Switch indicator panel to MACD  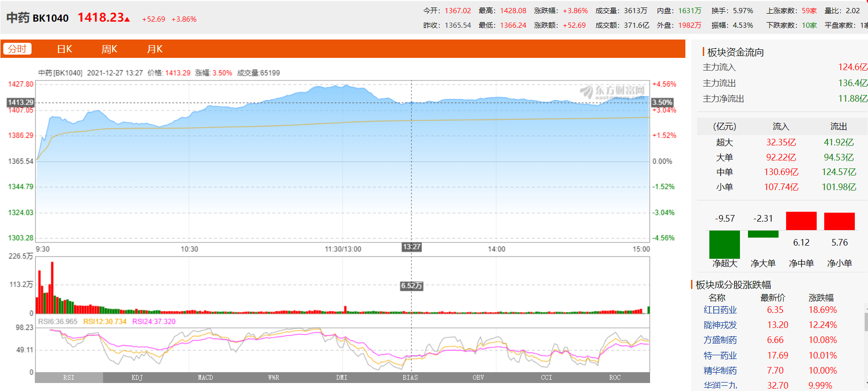205,377
